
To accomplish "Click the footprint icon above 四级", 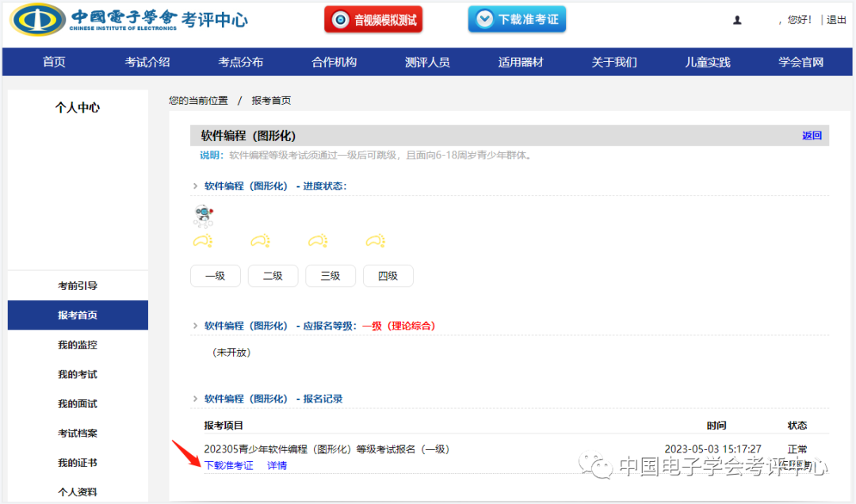I will [376, 241].
